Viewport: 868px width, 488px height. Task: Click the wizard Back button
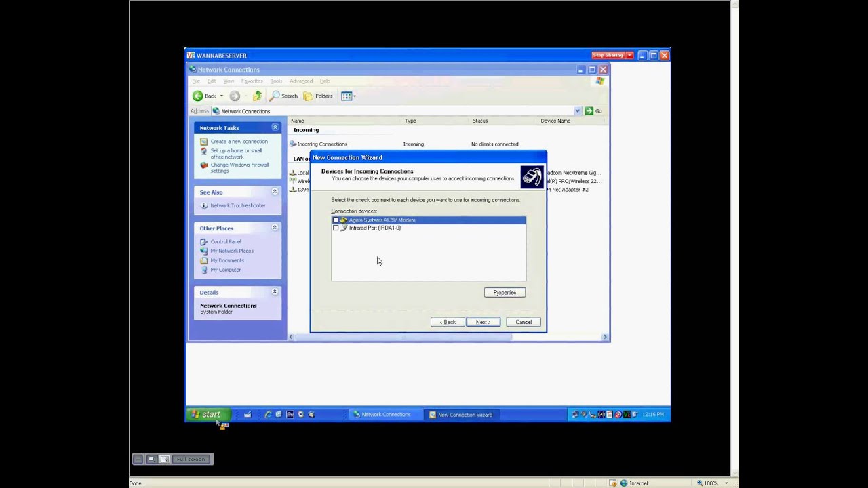click(x=448, y=322)
